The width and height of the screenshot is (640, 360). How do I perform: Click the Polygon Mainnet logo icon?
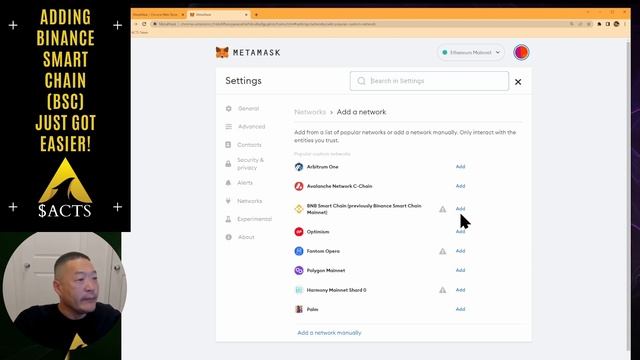click(x=299, y=270)
